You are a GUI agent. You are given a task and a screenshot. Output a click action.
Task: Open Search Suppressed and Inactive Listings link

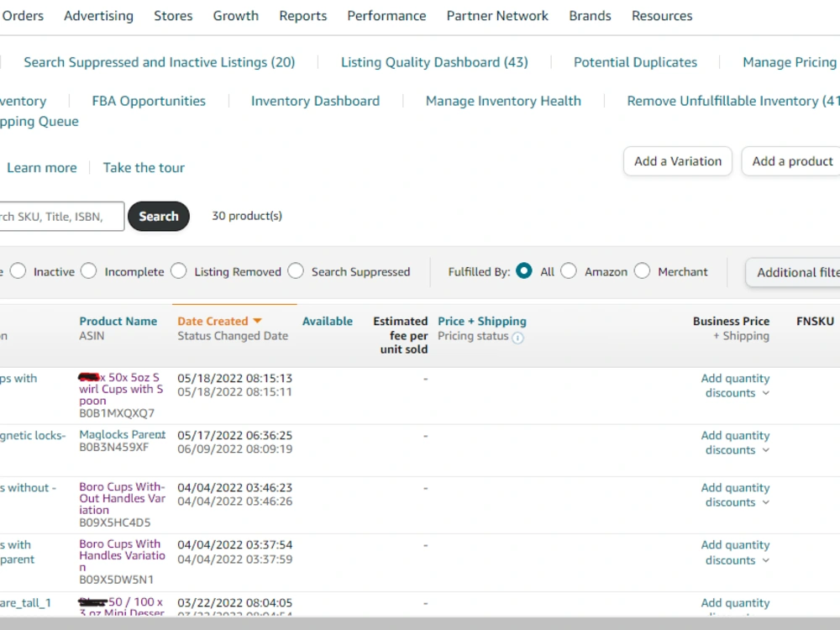pyautogui.click(x=159, y=62)
